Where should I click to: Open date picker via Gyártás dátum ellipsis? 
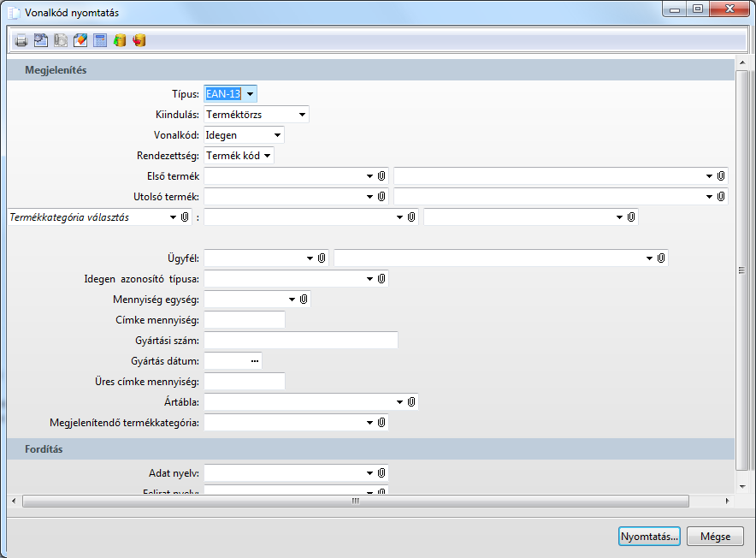point(255,361)
